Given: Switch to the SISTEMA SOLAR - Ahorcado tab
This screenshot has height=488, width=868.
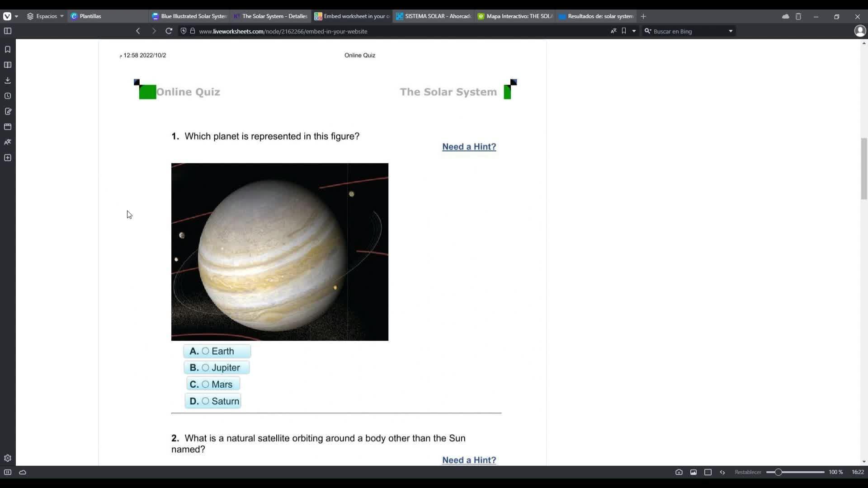Looking at the screenshot, I should click(x=434, y=16).
